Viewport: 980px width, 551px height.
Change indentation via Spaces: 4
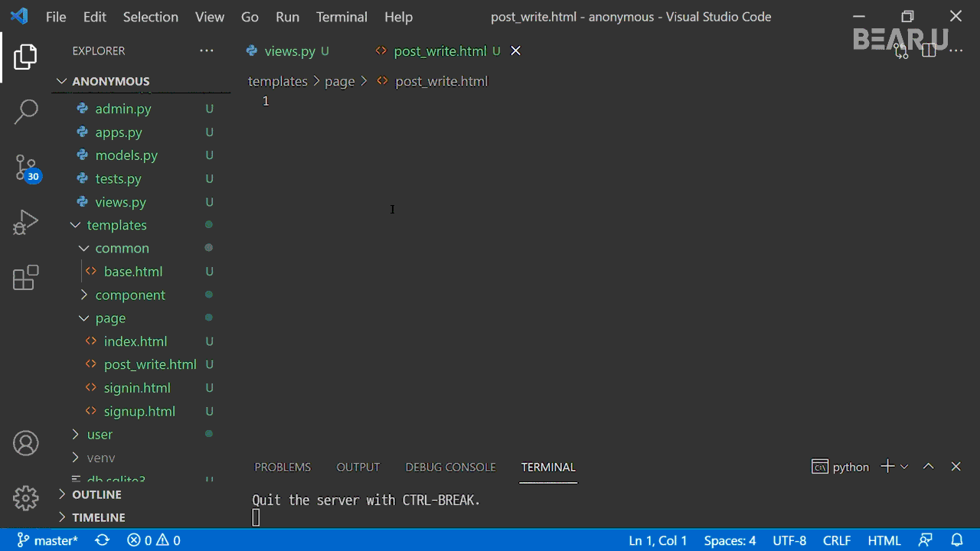(x=730, y=540)
